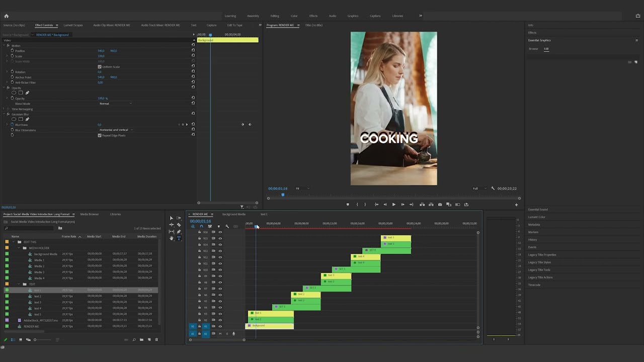Reset the Blurriness parameter

(x=193, y=125)
